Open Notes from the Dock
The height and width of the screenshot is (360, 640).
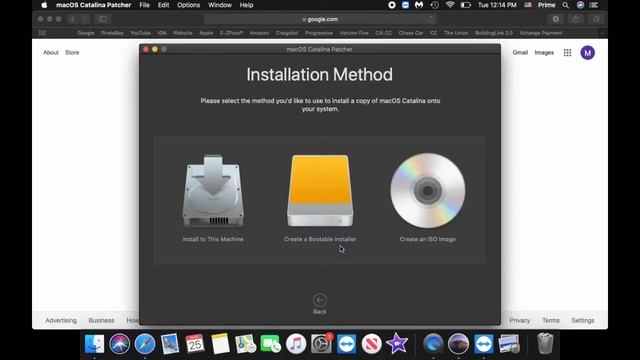(220, 344)
